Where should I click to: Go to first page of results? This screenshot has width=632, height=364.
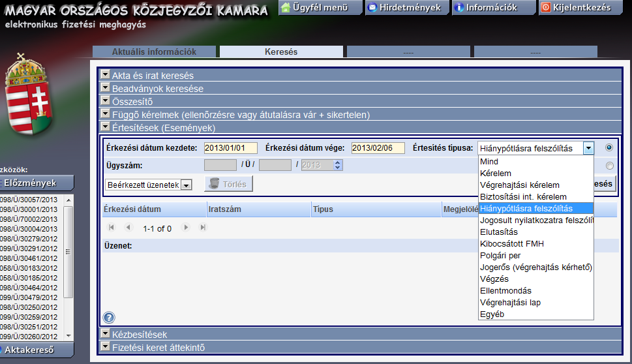112,228
